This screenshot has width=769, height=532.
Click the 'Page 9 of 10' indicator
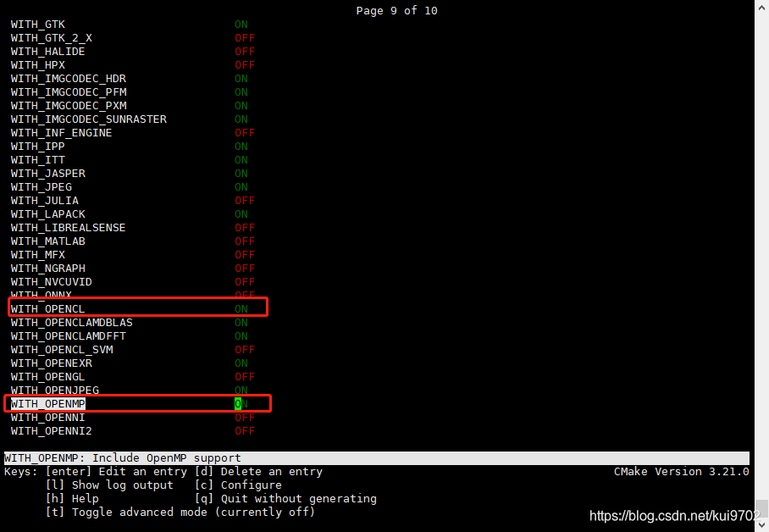[396, 11]
